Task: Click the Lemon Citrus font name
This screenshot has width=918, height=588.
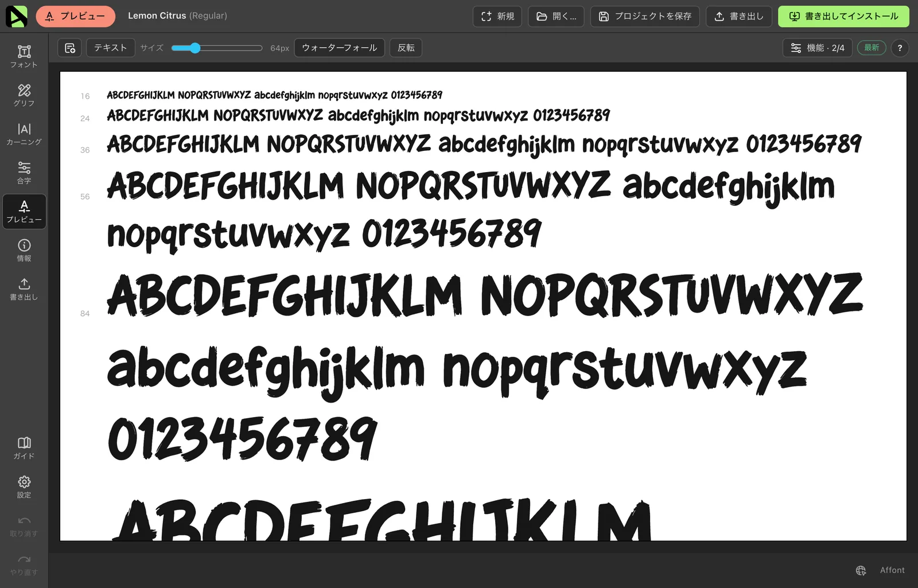Action: click(x=157, y=16)
